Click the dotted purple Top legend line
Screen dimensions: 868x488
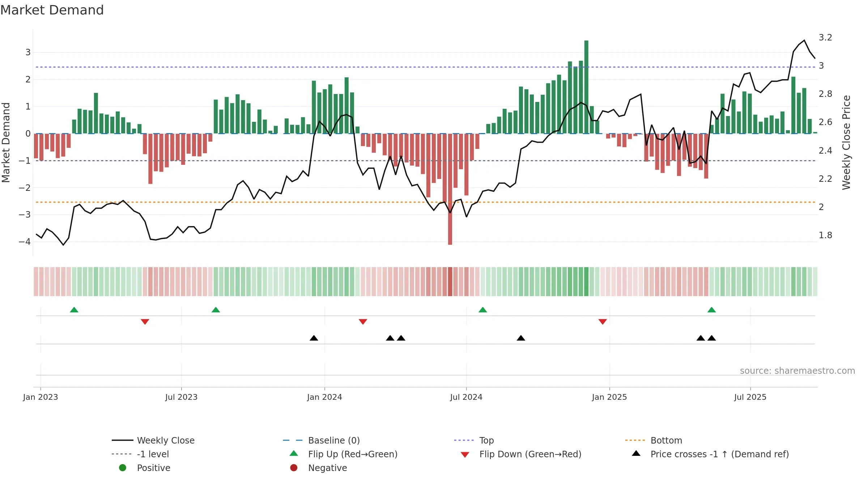465,440
